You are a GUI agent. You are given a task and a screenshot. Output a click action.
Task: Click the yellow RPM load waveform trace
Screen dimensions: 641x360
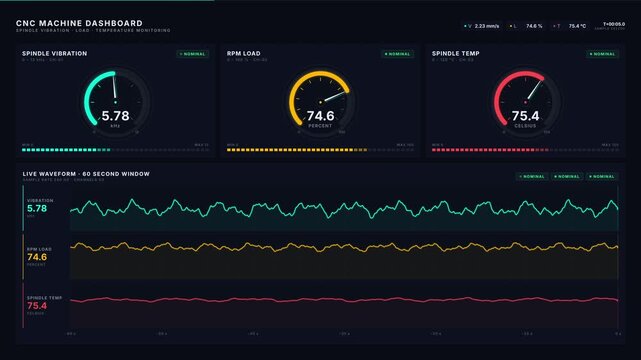pos(344,247)
